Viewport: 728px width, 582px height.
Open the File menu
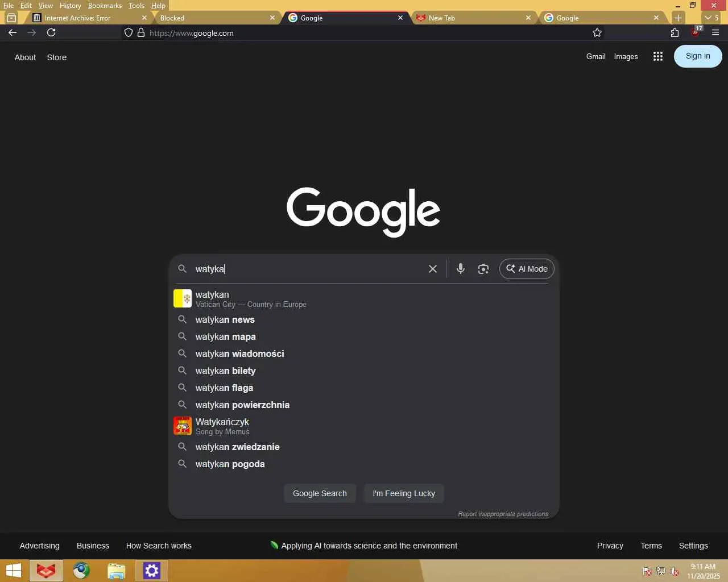[9, 6]
